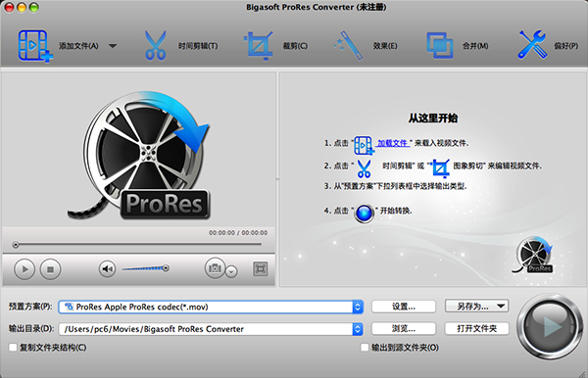The image size is (588, 378).
Task: Click the 效果(E) toolbar label
Action: tap(385, 46)
